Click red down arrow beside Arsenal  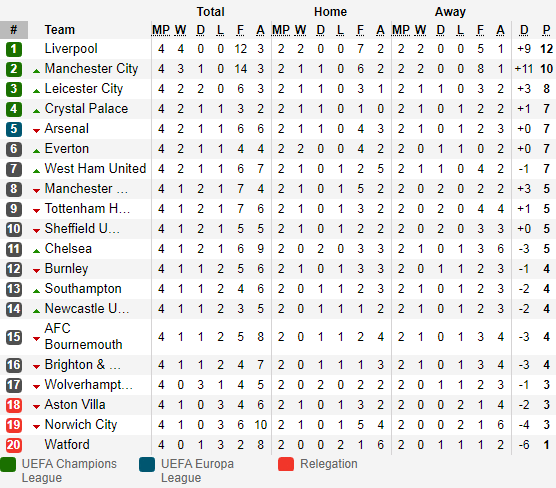coord(36,131)
